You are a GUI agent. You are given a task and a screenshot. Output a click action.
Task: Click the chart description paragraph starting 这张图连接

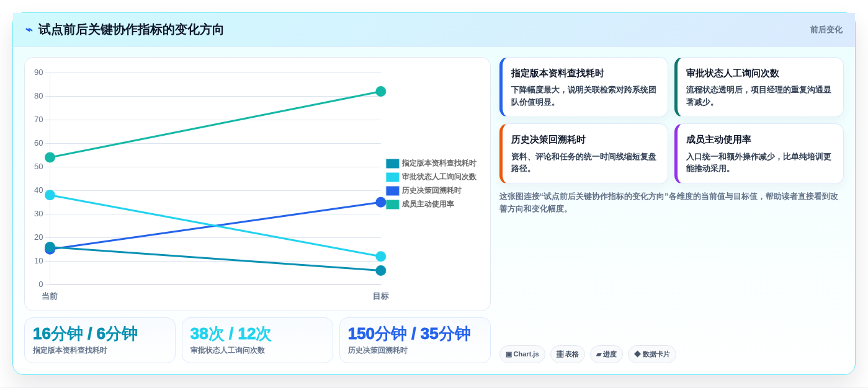point(669,203)
